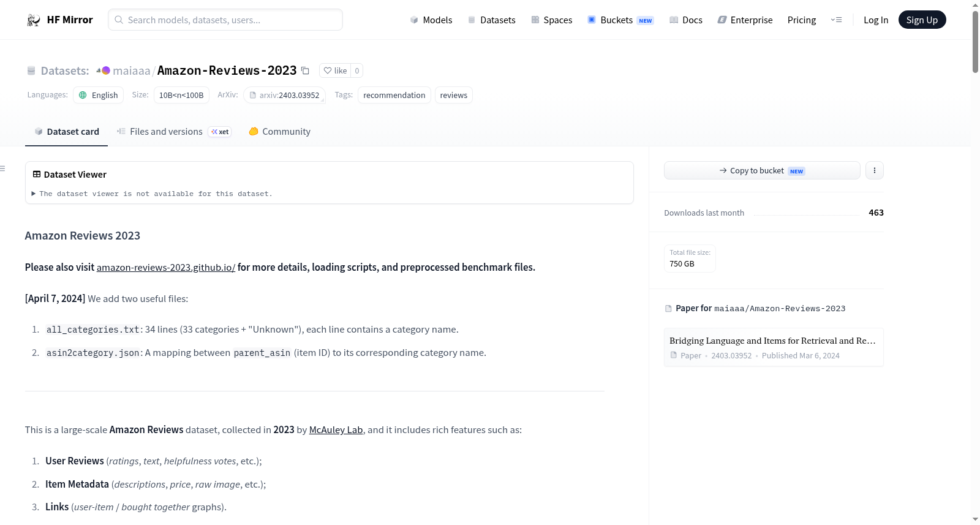Select the 10B<n<100B size tag
Viewport: 980px width, 525px height.
(x=181, y=95)
